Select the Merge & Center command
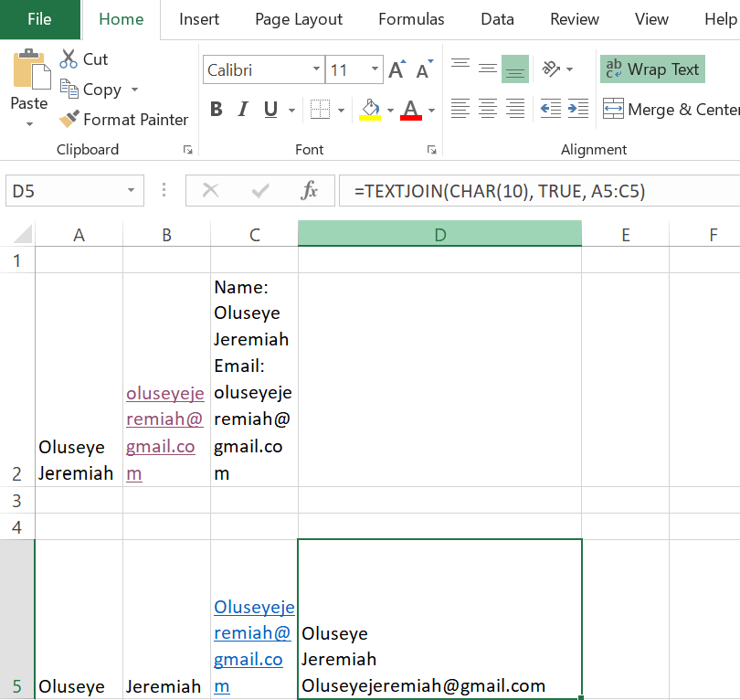This screenshot has width=740, height=700. tap(677, 109)
